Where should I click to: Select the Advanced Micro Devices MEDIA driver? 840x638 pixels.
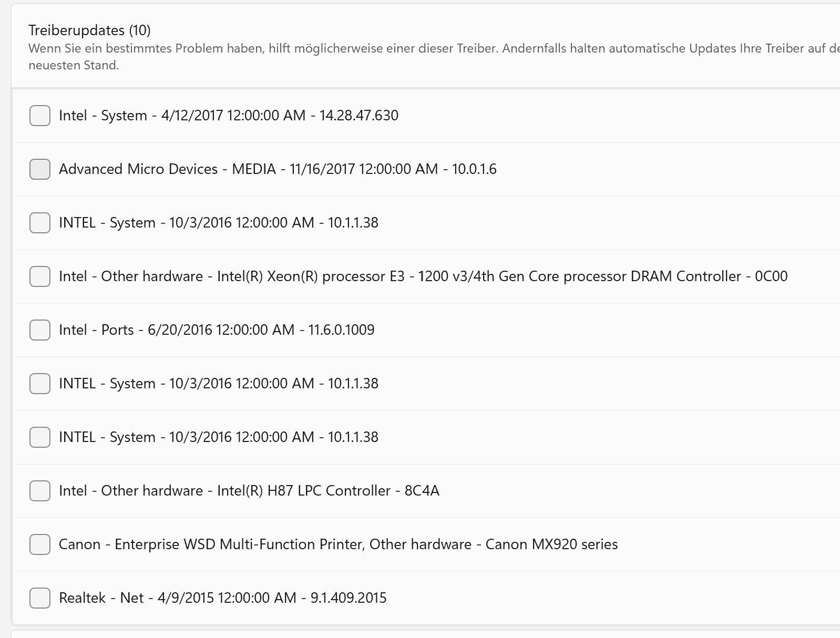[39, 169]
